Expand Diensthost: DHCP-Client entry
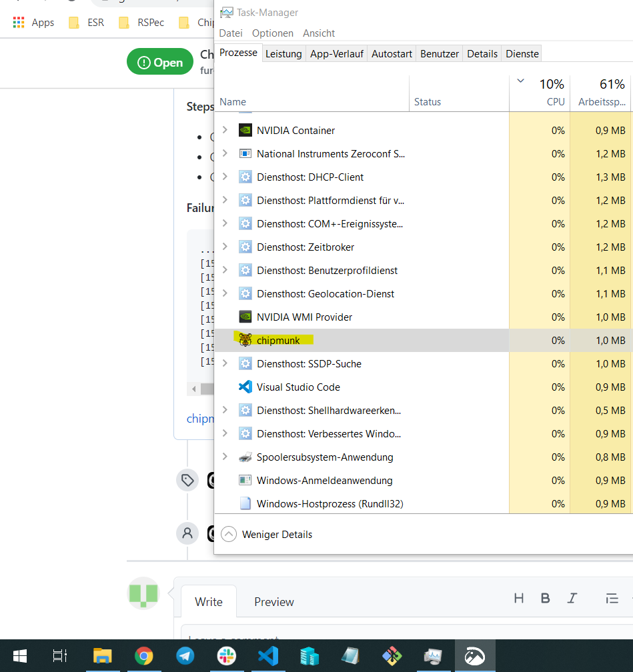 click(226, 177)
